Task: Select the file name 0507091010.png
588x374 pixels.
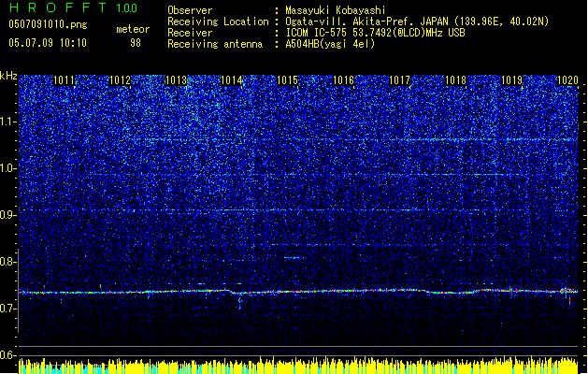Action: point(48,24)
